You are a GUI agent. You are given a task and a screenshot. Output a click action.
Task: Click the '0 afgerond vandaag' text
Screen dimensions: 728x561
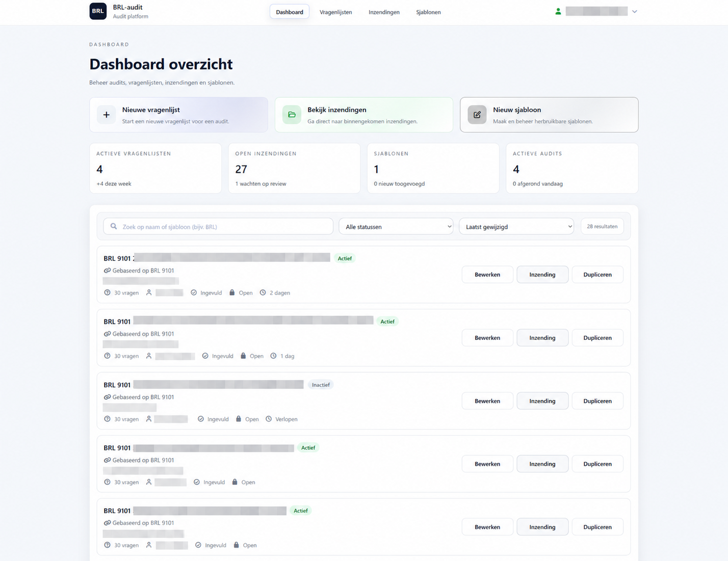pyautogui.click(x=538, y=183)
